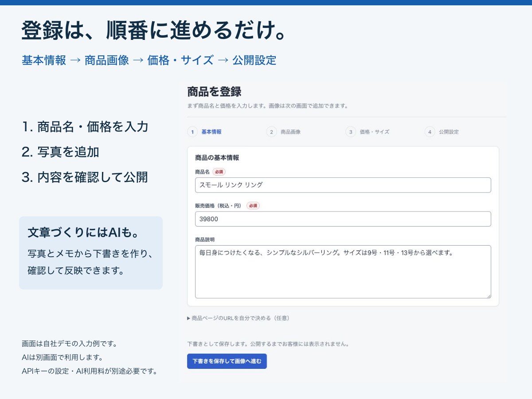The width and height of the screenshot is (532, 399).
Task: Select step 1 基本情報 tab
Action: tap(204, 132)
